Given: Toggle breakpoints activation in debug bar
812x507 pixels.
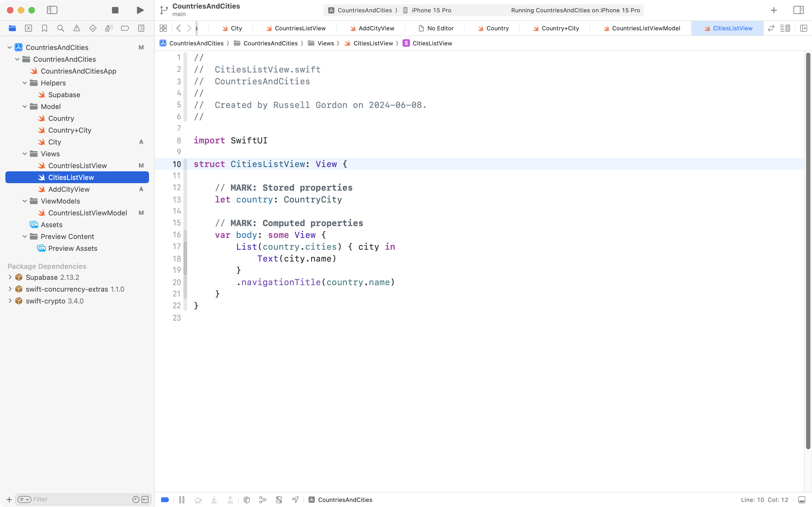Looking at the screenshot, I should [165, 500].
